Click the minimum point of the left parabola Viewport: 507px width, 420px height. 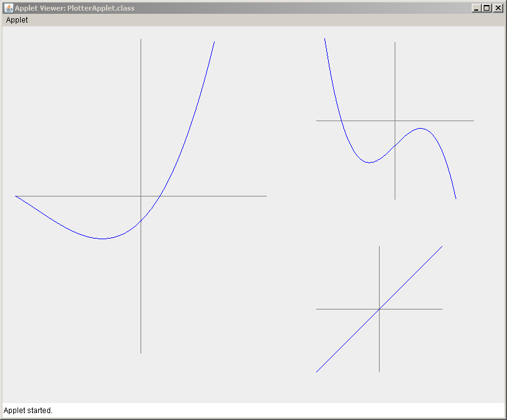click(x=102, y=238)
